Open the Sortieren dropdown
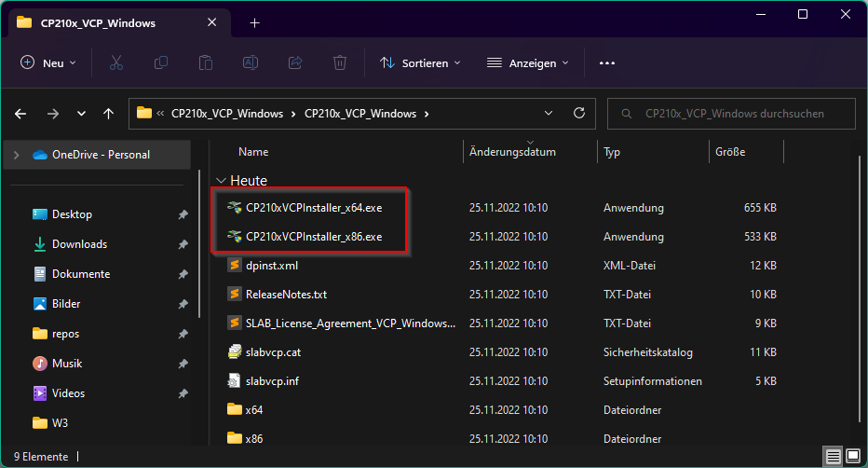Viewport: 868px width, 468px height. [x=420, y=63]
